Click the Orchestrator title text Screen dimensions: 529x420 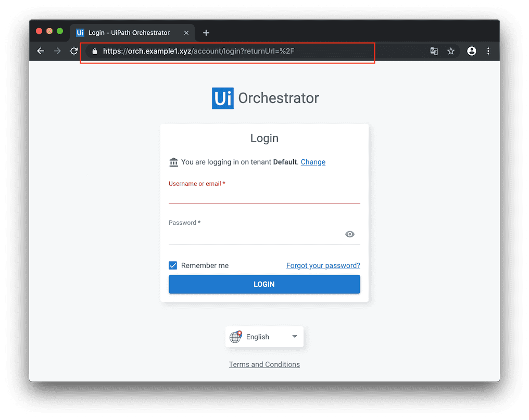point(279,98)
